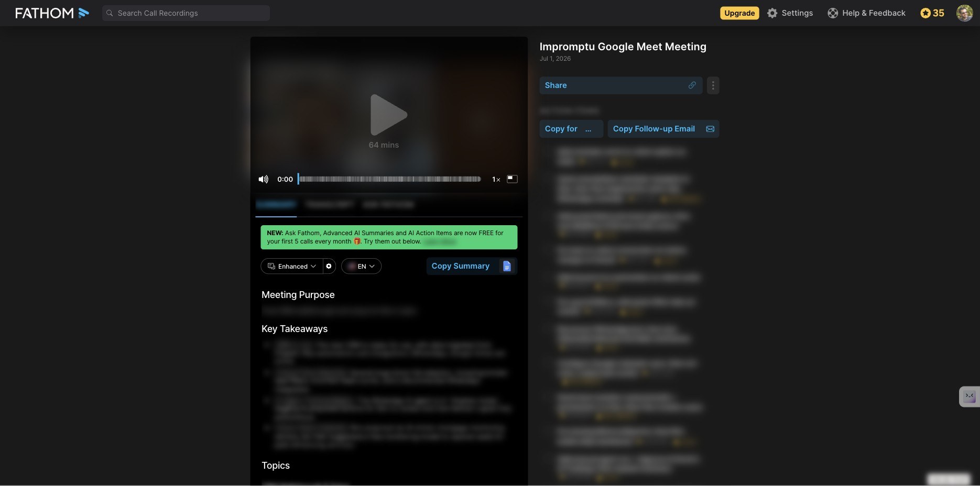
Task: Click the Topics heading
Action: 276,466
